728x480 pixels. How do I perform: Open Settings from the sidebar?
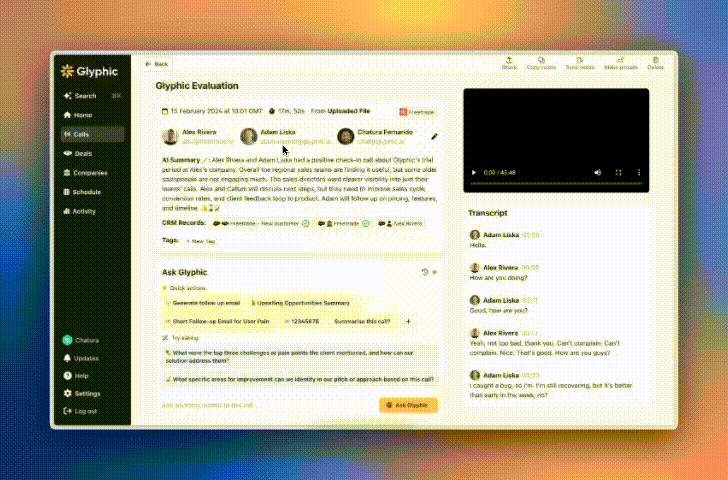coord(82,394)
